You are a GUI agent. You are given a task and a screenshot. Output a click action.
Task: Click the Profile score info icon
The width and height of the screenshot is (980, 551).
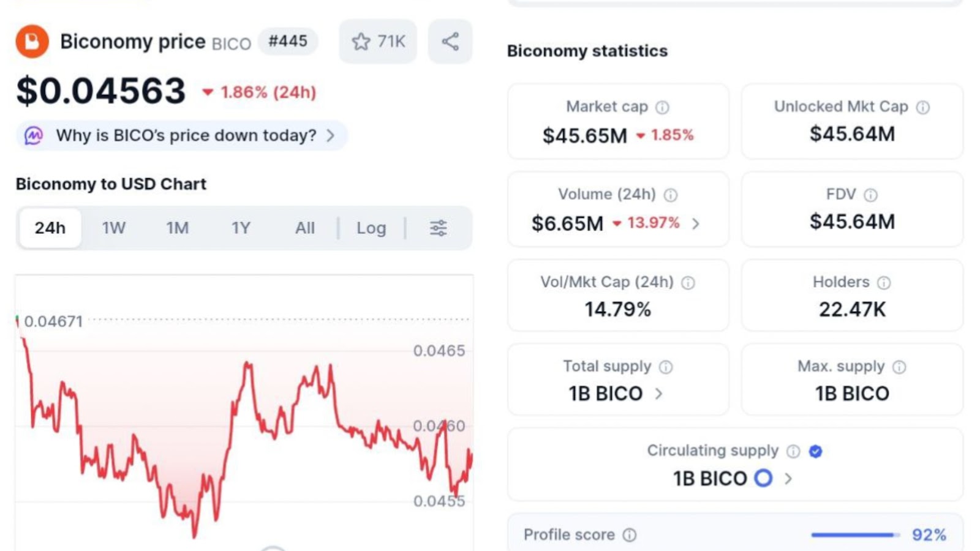coord(630,535)
